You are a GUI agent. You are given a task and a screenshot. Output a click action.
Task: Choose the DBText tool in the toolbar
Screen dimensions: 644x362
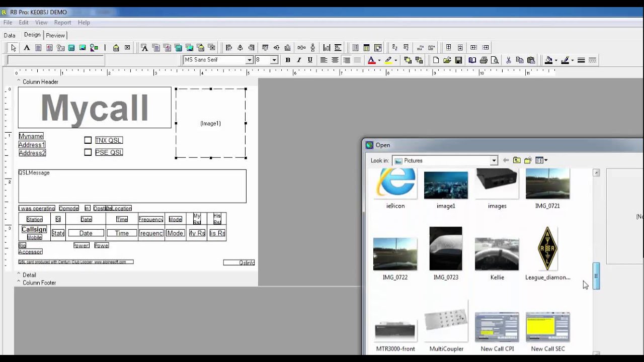144,48
